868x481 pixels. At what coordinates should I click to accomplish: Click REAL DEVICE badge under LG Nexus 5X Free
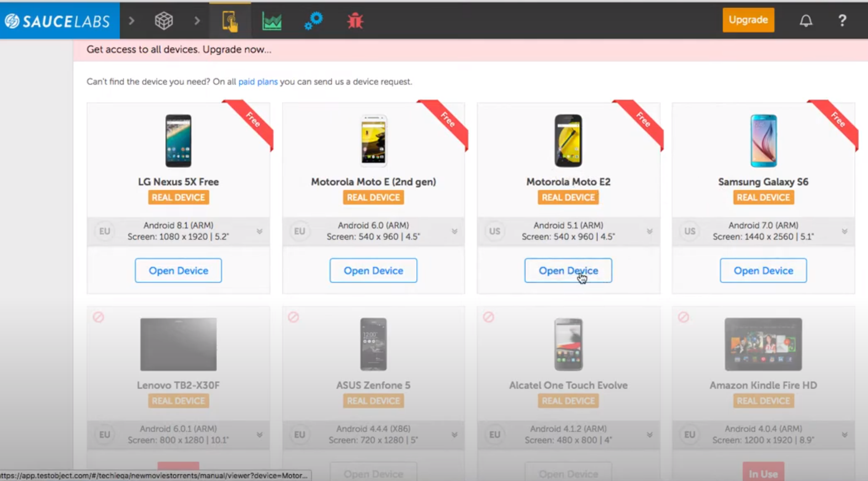click(x=178, y=198)
